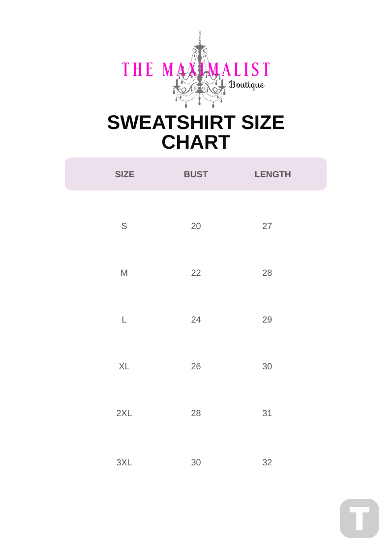Select the 2XL size row label

124,413
